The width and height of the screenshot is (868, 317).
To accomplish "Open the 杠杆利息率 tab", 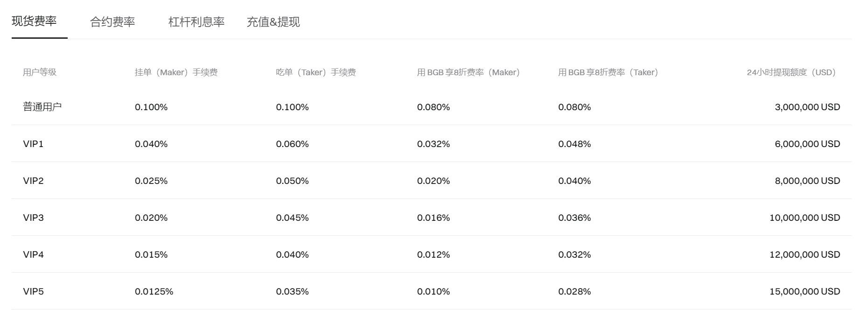I will point(196,22).
